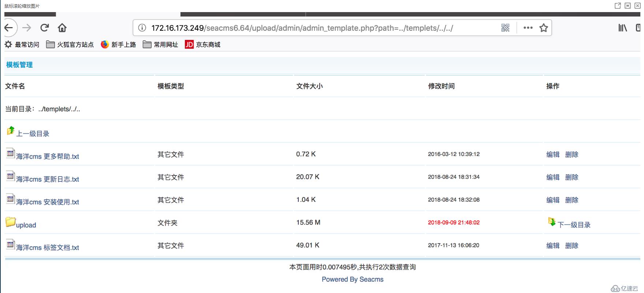Open the 最常访问 gear bookmark icon
The height and width of the screenshot is (293, 644).
8,44
